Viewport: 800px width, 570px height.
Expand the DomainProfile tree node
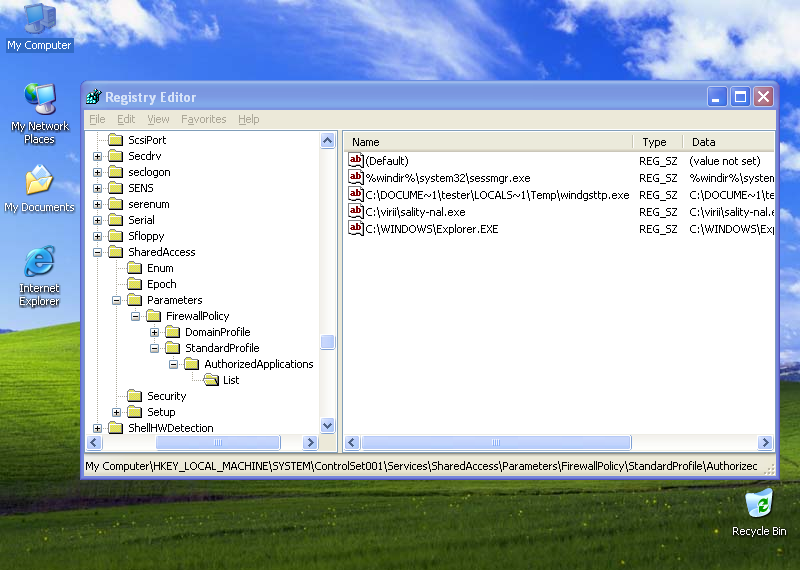[154, 332]
